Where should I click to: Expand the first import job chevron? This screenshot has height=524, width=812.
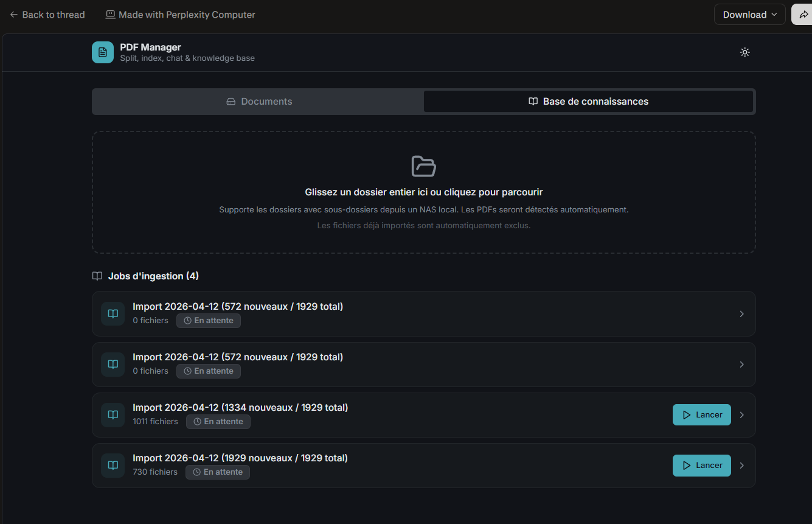click(741, 314)
